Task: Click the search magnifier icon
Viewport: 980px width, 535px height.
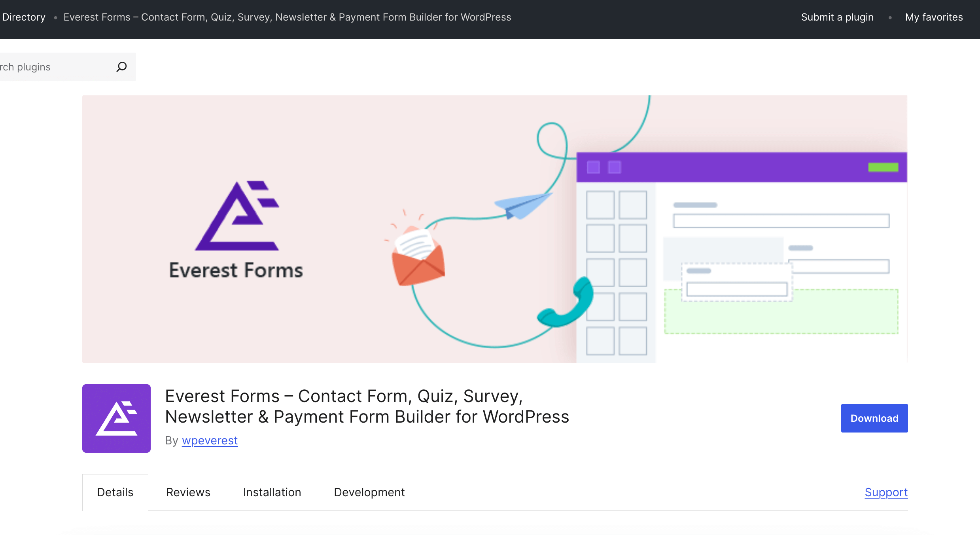Action: 121,67
